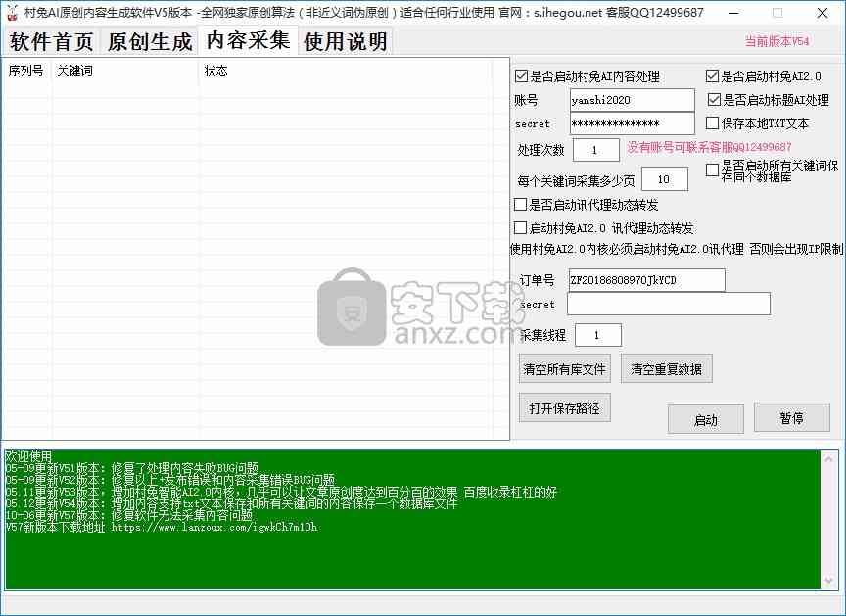Click the 当前版本V54 label
This screenshot has height=616, width=846.
[776, 41]
